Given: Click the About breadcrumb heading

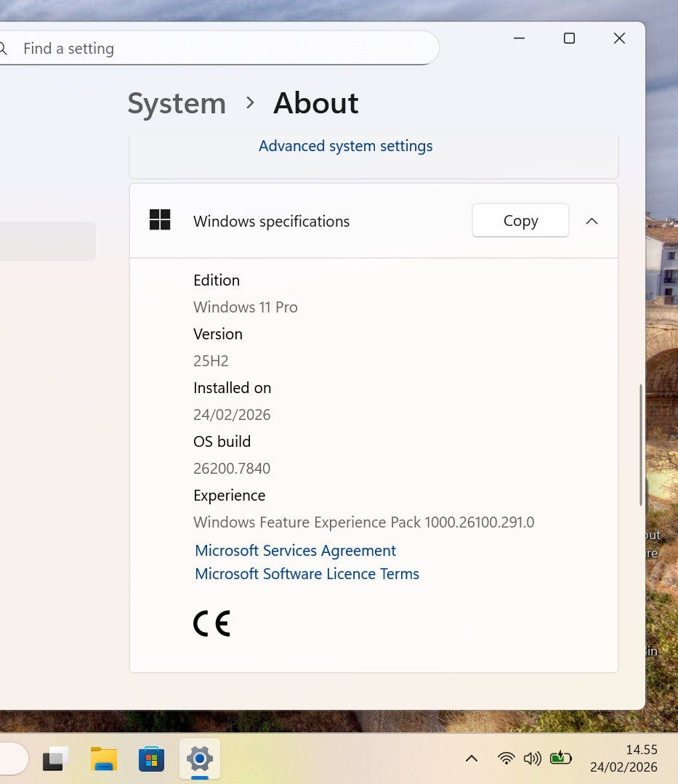Looking at the screenshot, I should (315, 103).
